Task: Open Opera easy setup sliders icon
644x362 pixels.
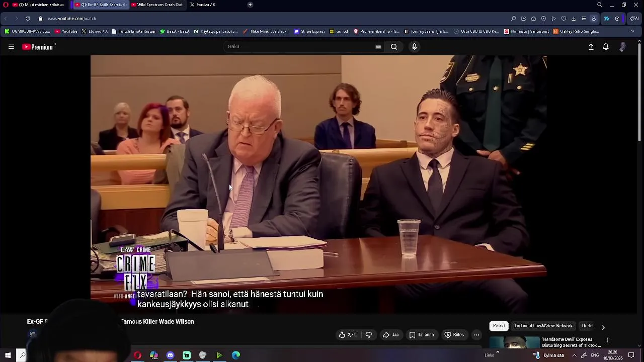Action: pyautogui.click(x=584, y=19)
